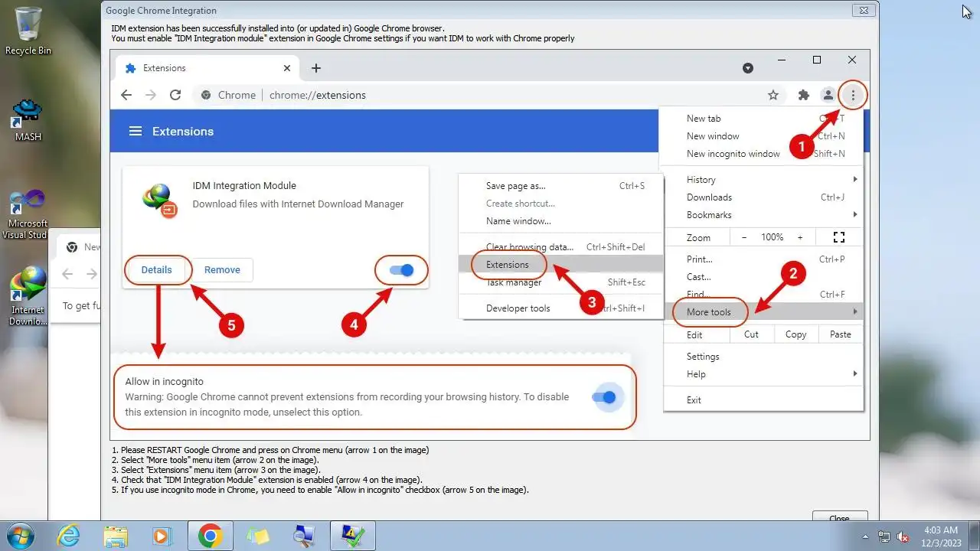This screenshot has height=551, width=980.
Task: Click the back arrow in the Extensions window
Action: 126,95
